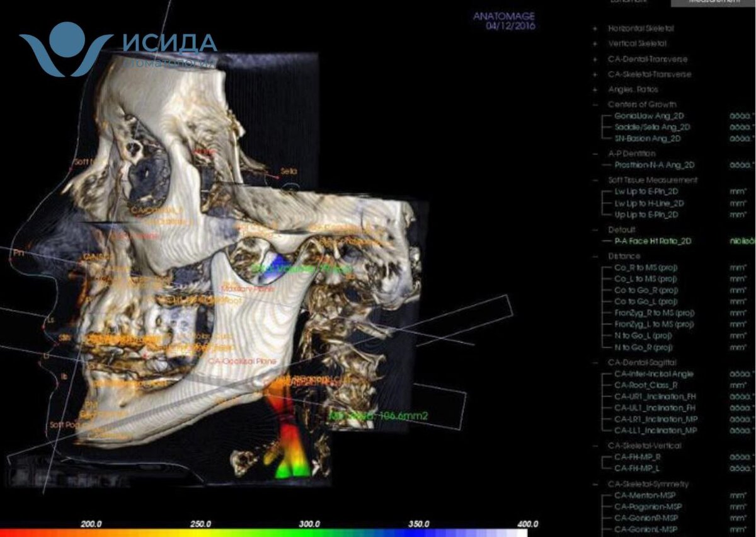Click the ANATOMAGE label above date
756x537 pixels.
[x=504, y=17]
